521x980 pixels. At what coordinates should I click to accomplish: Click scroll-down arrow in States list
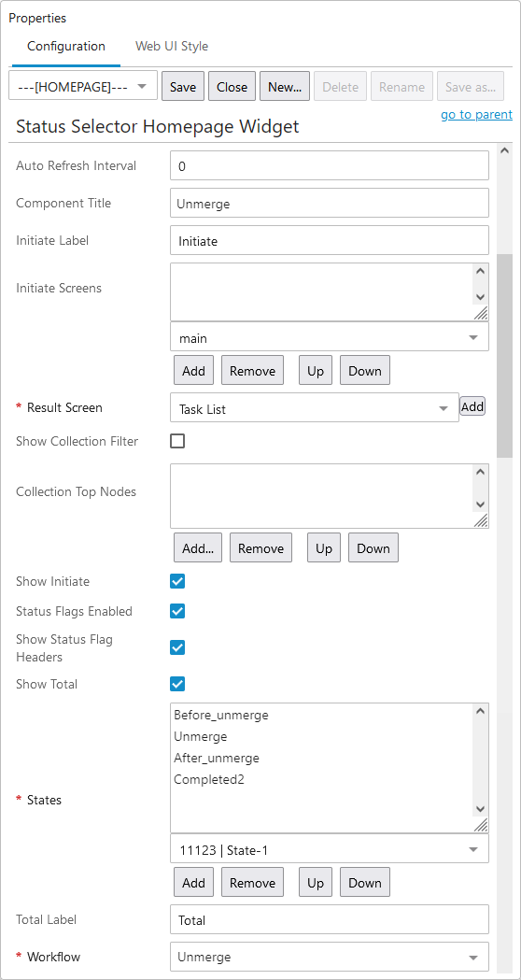480,809
